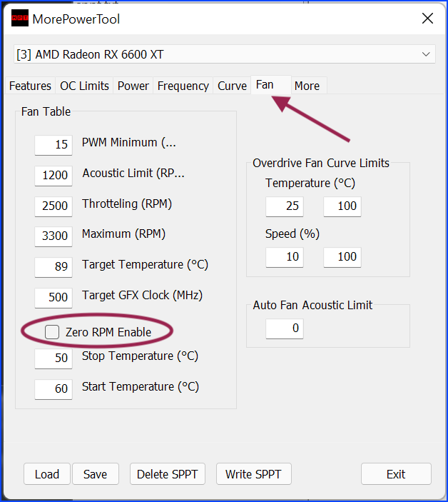Switch to the Features tab
Screen dimensions: 448x502
(x=30, y=86)
